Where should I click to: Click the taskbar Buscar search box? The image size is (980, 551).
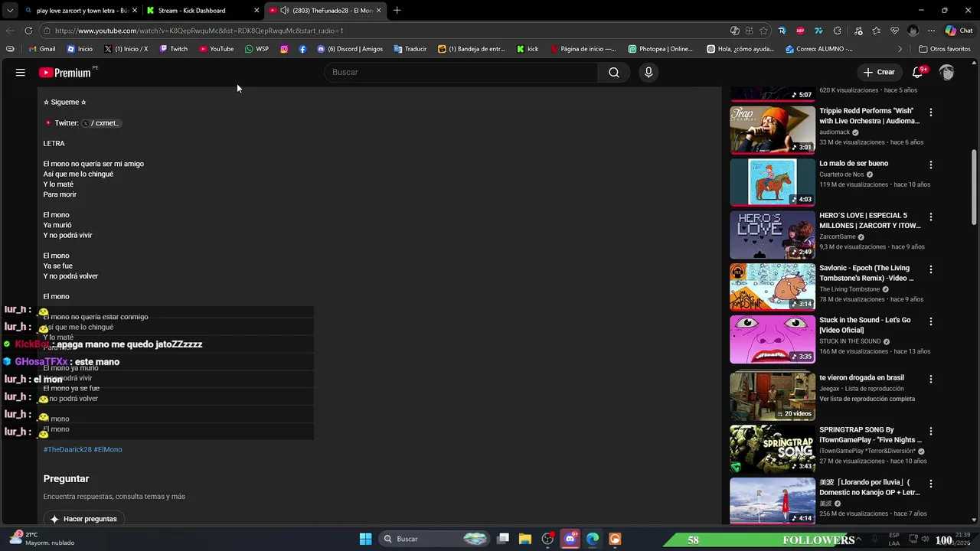[434, 539]
